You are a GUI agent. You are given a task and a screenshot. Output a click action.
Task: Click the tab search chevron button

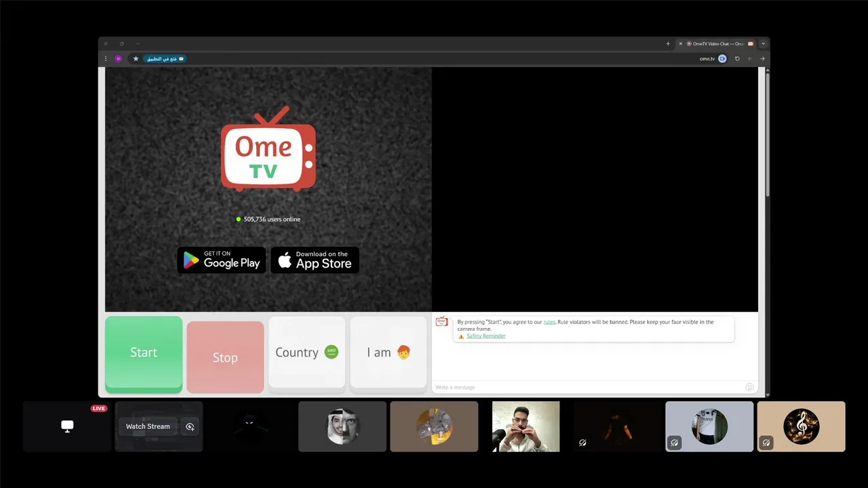(x=763, y=43)
